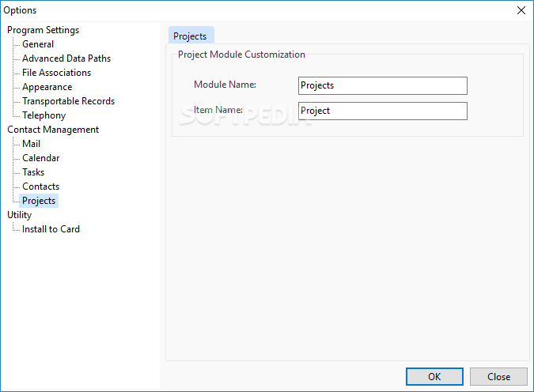Click the Module Name label
Image resolution: width=534 pixels, height=392 pixels.
pos(225,85)
